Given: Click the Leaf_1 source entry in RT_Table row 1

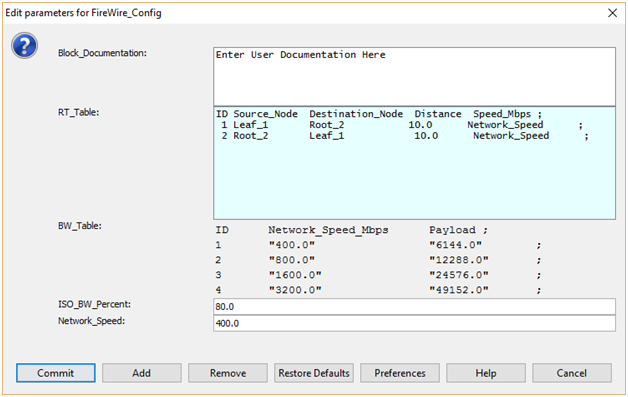Looking at the screenshot, I should click(251, 125).
